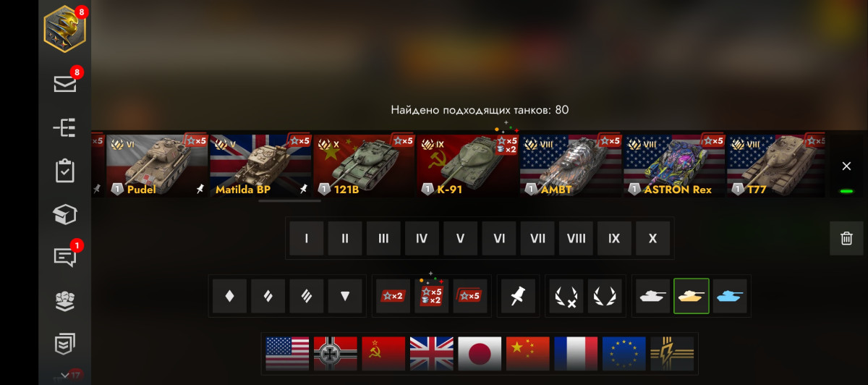Open the player profile emblem
This screenshot has height=385, width=868.
point(65,30)
